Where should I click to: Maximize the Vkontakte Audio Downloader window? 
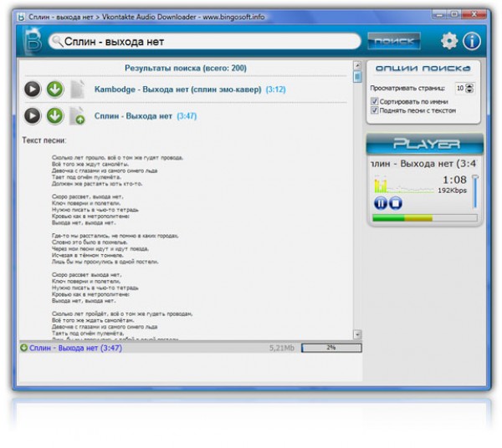454,15
